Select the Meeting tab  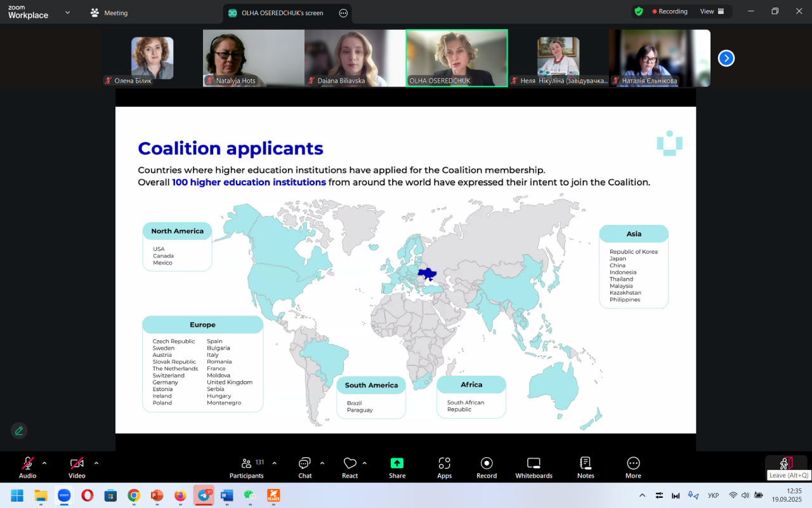(109, 13)
